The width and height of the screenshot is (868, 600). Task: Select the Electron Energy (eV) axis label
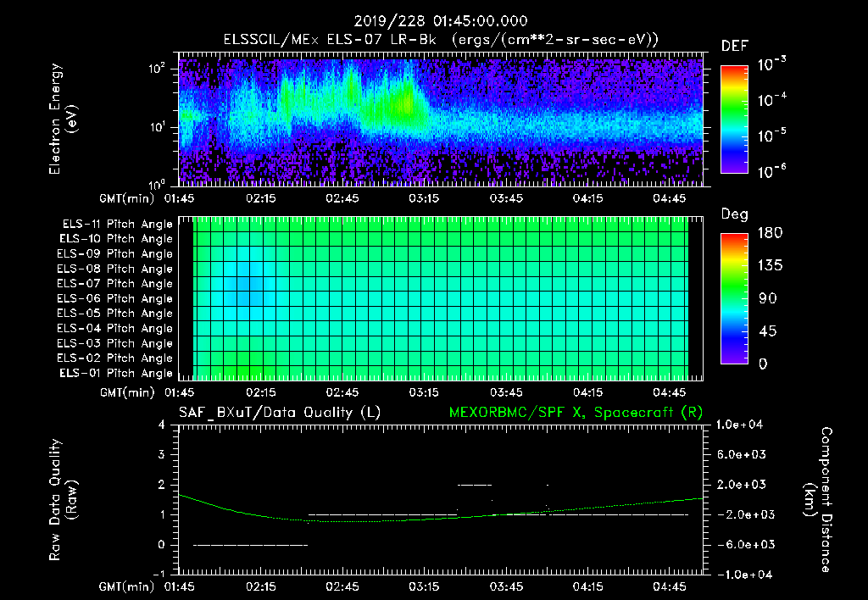click(x=63, y=119)
